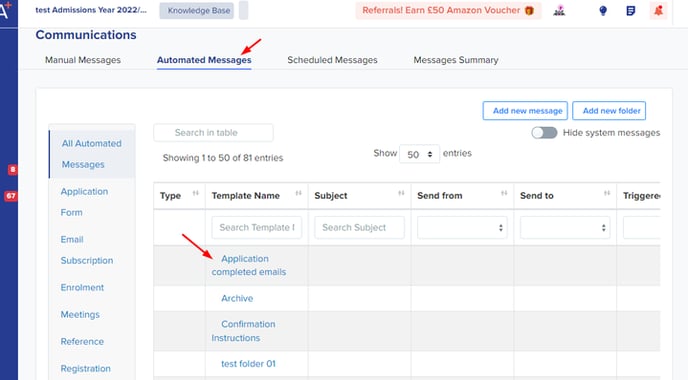The width and height of the screenshot is (688, 380).
Task: Open Application completed emails folder
Action: [249, 265]
